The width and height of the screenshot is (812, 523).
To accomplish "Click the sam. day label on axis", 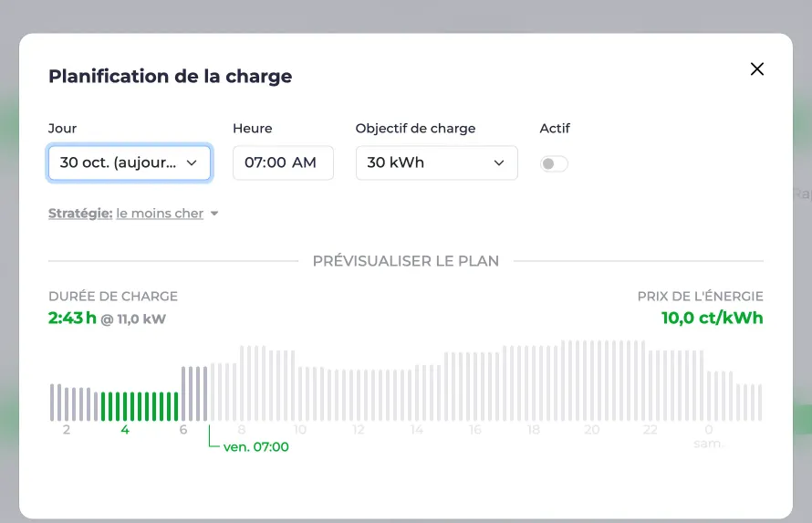I will (708, 444).
